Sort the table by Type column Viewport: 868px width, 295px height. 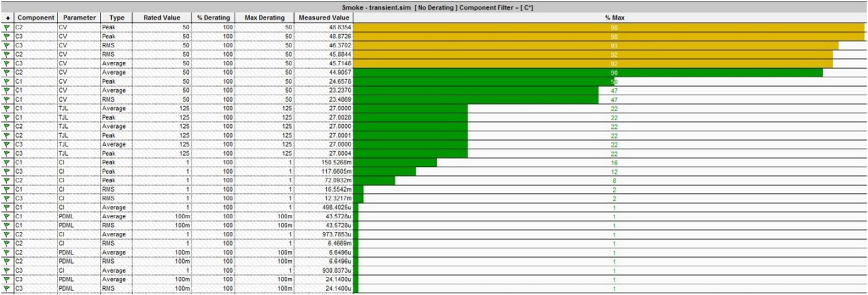point(116,18)
